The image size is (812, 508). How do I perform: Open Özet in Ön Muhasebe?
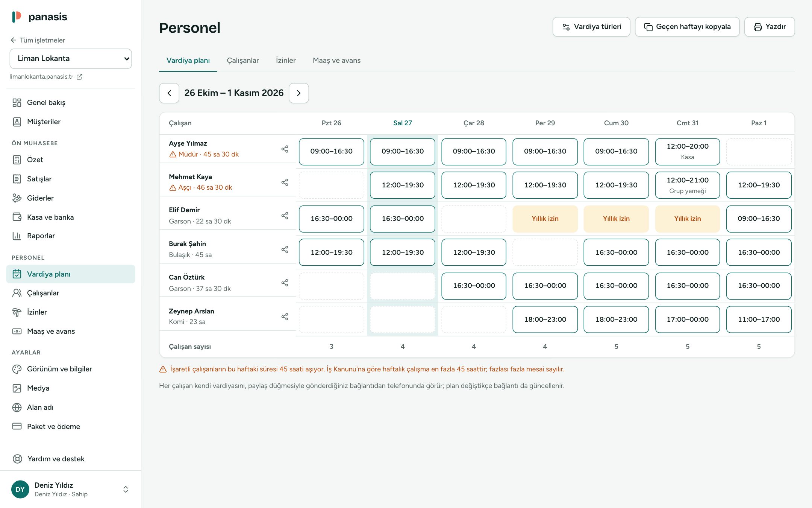point(71,160)
